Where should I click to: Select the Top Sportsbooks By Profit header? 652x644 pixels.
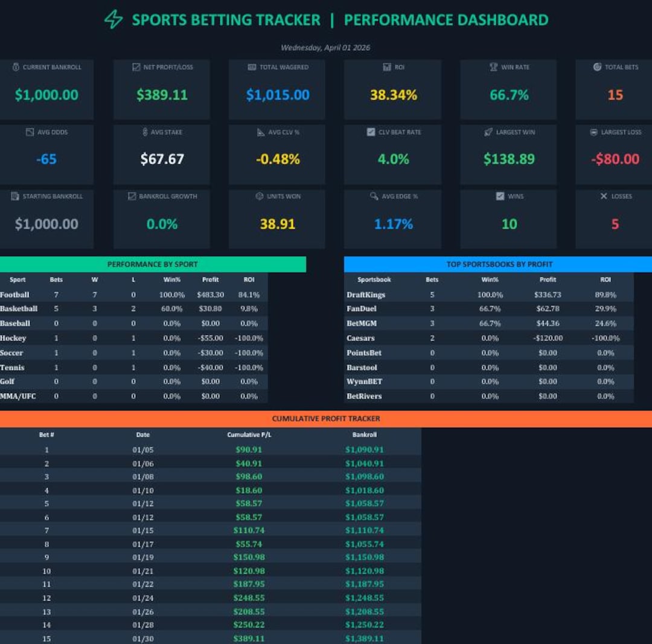pyautogui.click(x=498, y=264)
